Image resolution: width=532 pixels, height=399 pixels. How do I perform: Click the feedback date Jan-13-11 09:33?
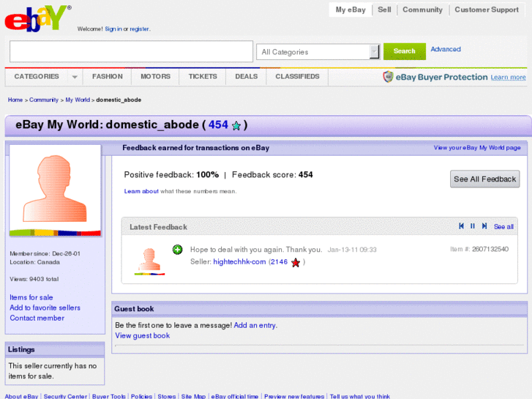click(352, 250)
